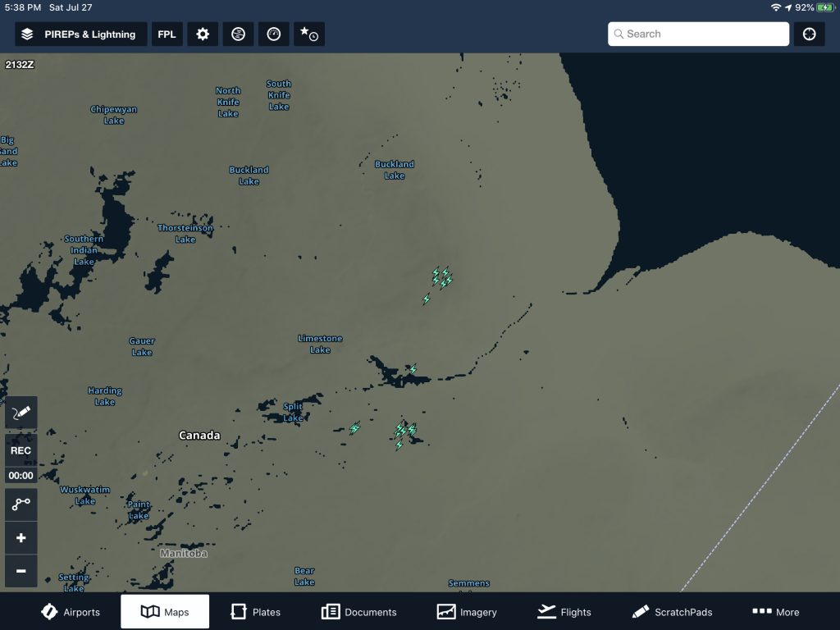Open favorites and recents star-clock icon

[309, 34]
